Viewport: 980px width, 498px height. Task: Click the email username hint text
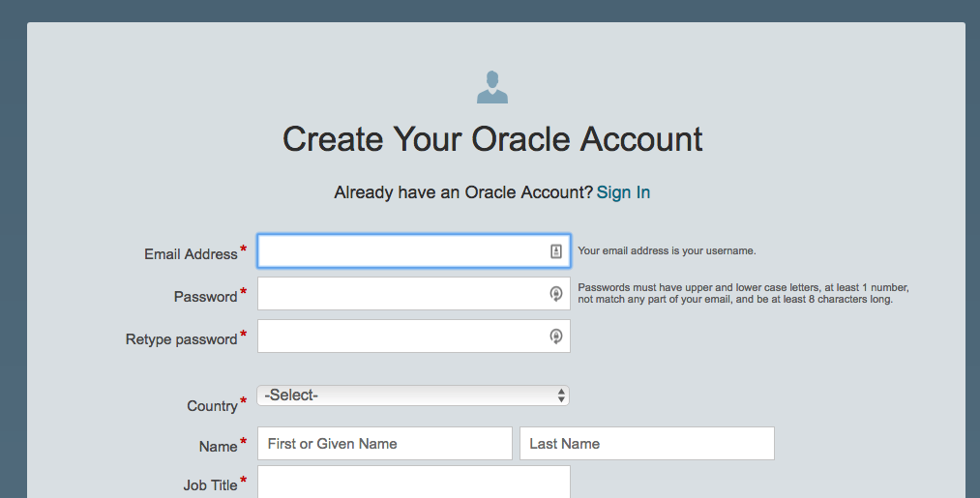pos(667,250)
